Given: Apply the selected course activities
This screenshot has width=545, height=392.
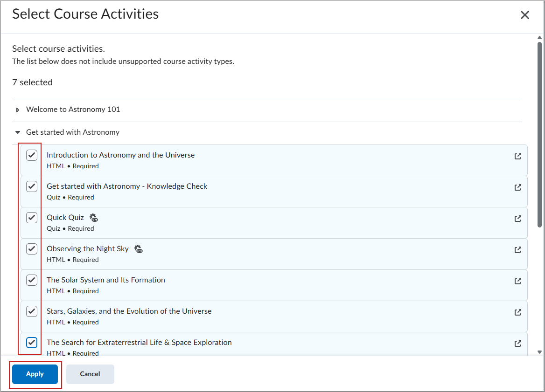Looking at the screenshot, I should pos(35,374).
